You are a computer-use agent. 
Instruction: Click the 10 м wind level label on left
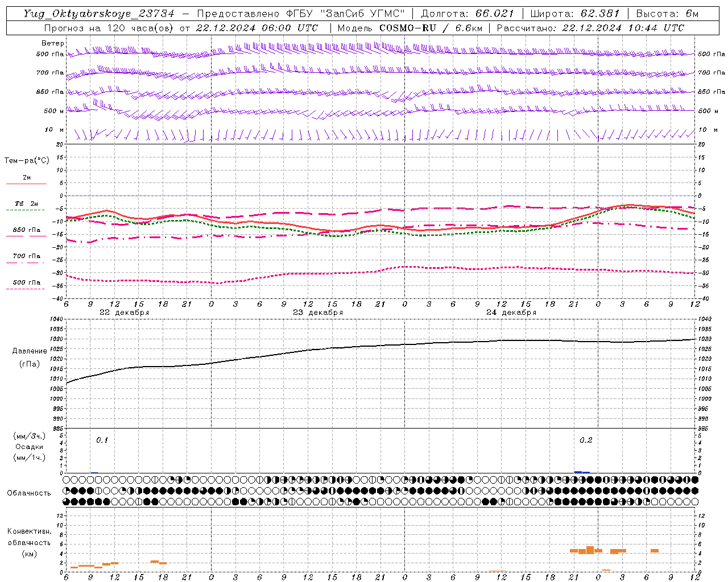point(54,130)
